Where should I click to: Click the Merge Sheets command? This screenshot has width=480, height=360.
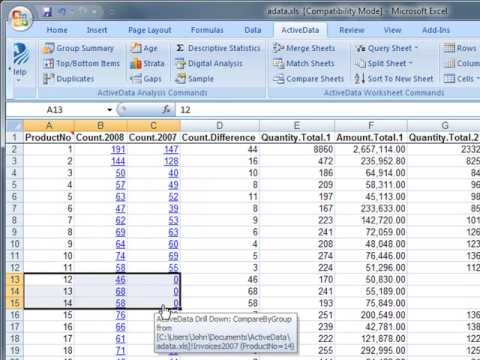point(304,48)
